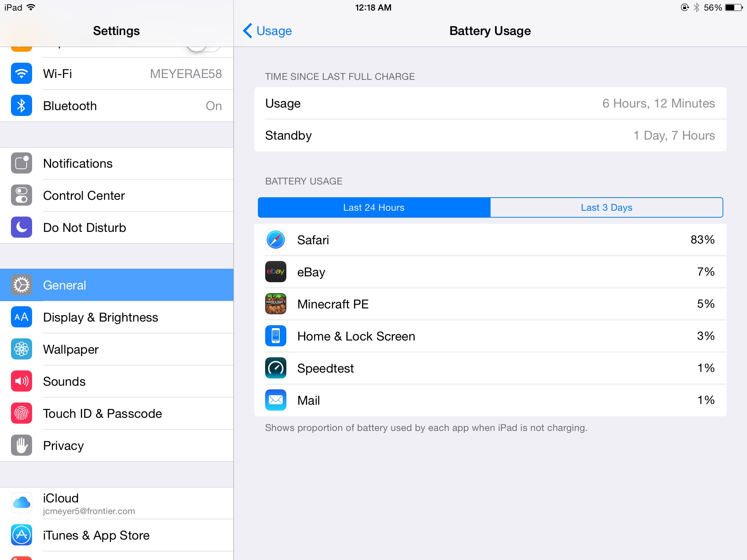This screenshot has height=560, width=747.
Task: Open Display & Brightness settings
Action: (x=117, y=317)
